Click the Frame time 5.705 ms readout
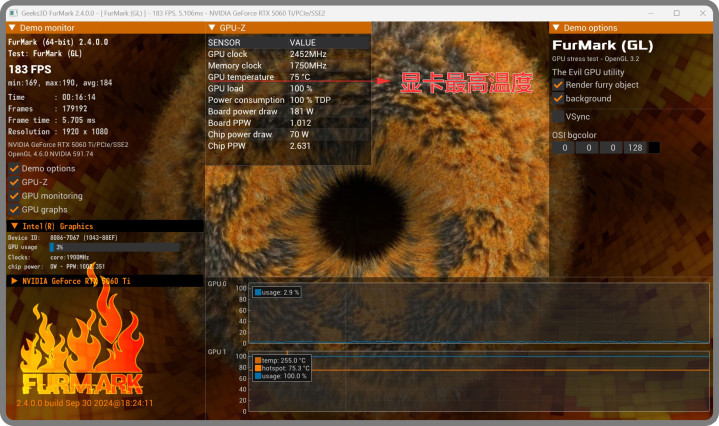This screenshot has height=426, width=719. point(52,120)
